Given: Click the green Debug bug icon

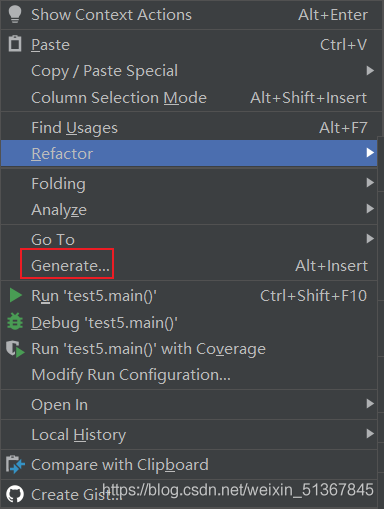Looking at the screenshot, I should 15,322.
